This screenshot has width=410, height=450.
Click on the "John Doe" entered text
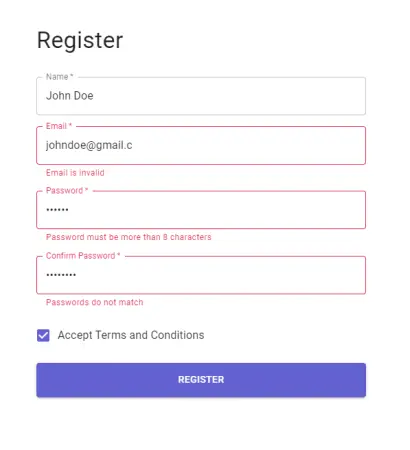[70, 96]
